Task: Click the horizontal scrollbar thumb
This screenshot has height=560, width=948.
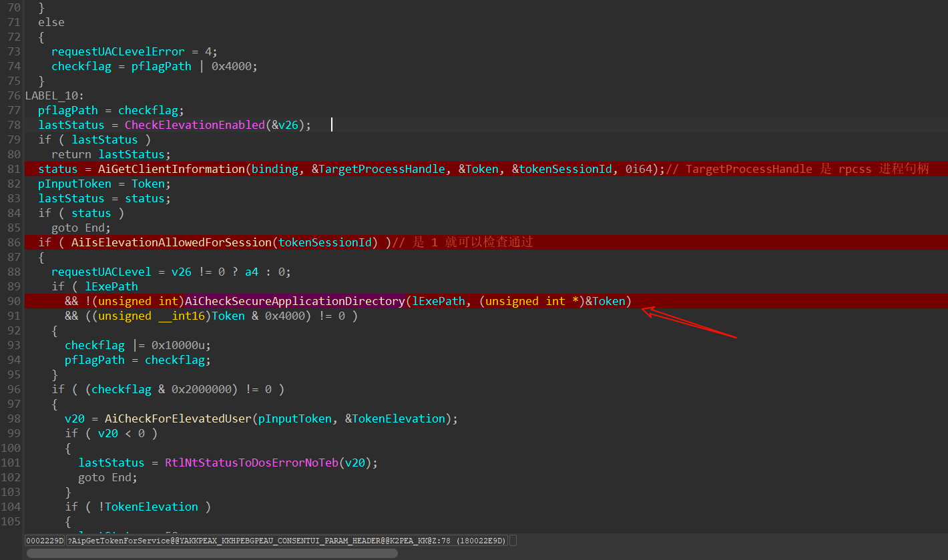Action: coord(212,553)
